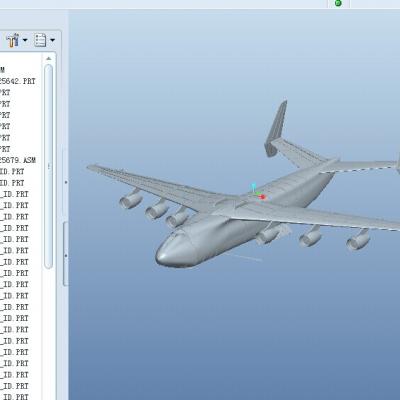400x400 pixels.
Task: Select the vertical tail fin of the aircraft
Action: click(276, 129)
